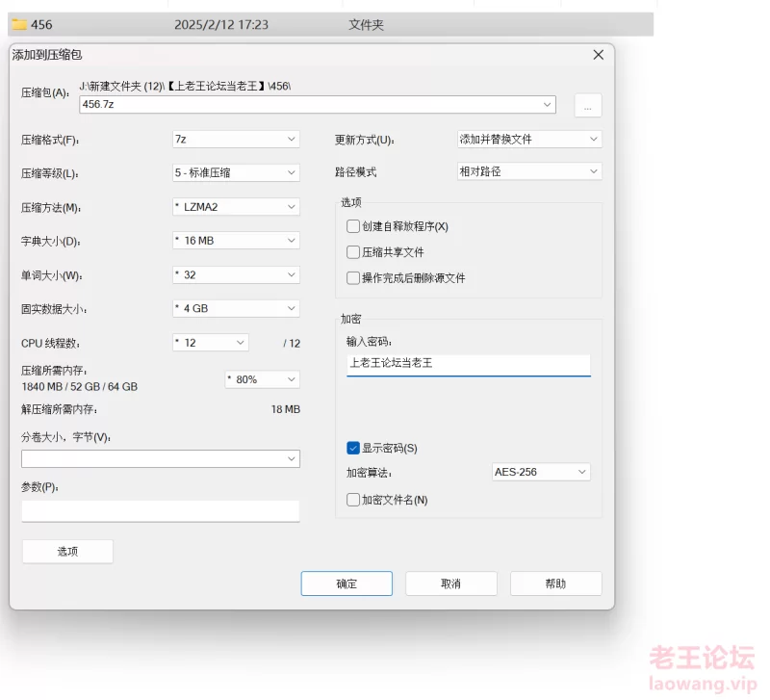Click the / 12 thread count total text
This screenshot has height=700, width=770.
pos(292,344)
